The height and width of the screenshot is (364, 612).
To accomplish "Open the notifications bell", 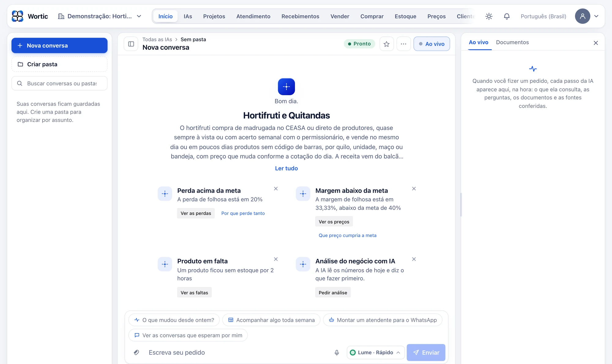I will pos(507,16).
